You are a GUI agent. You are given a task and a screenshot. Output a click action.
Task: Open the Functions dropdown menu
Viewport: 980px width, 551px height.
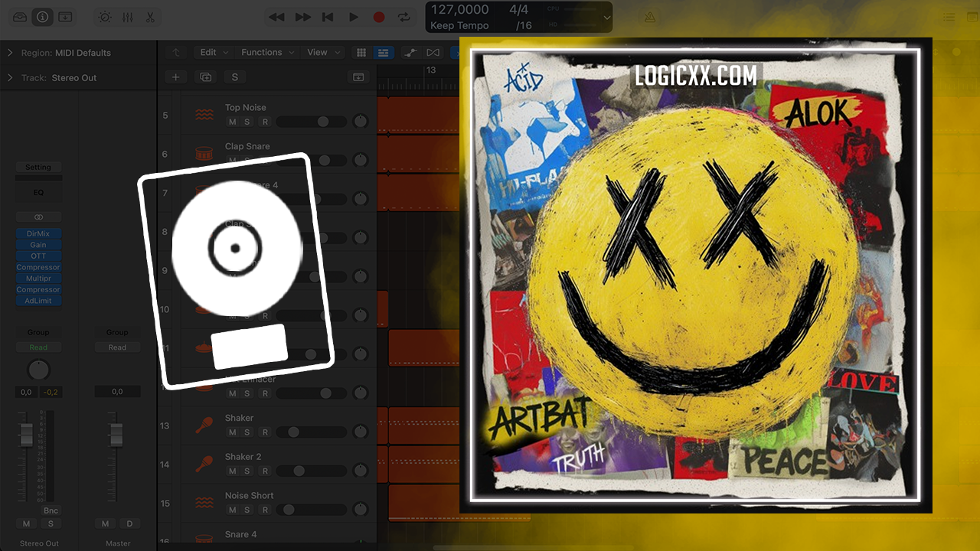(267, 52)
